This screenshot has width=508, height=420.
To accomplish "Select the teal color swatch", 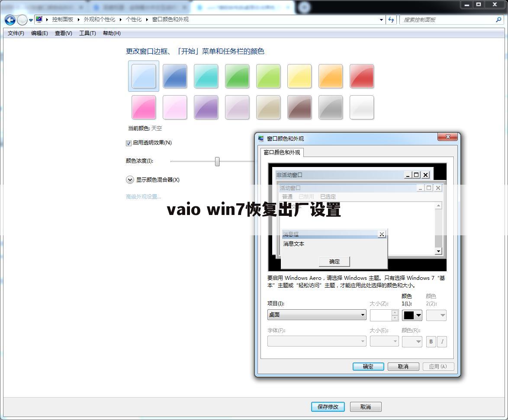I will pyautogui.click(x=206, y=76).
